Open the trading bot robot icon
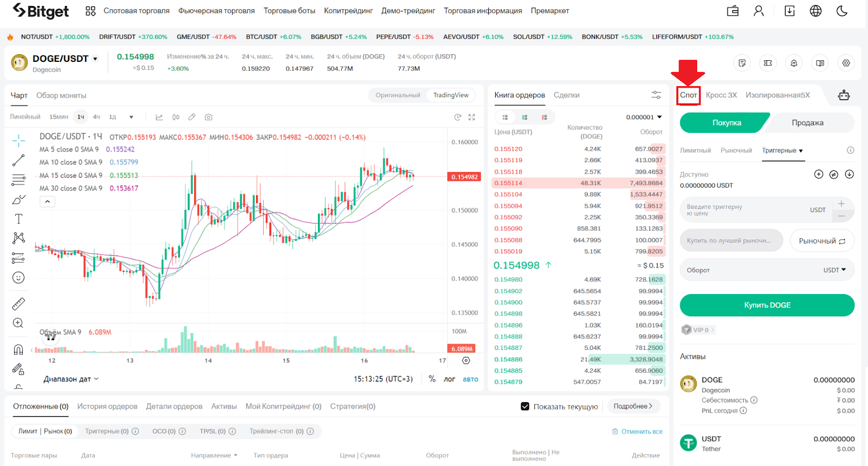The width and height of the screenshot is (868, 466). coord(844,95)
